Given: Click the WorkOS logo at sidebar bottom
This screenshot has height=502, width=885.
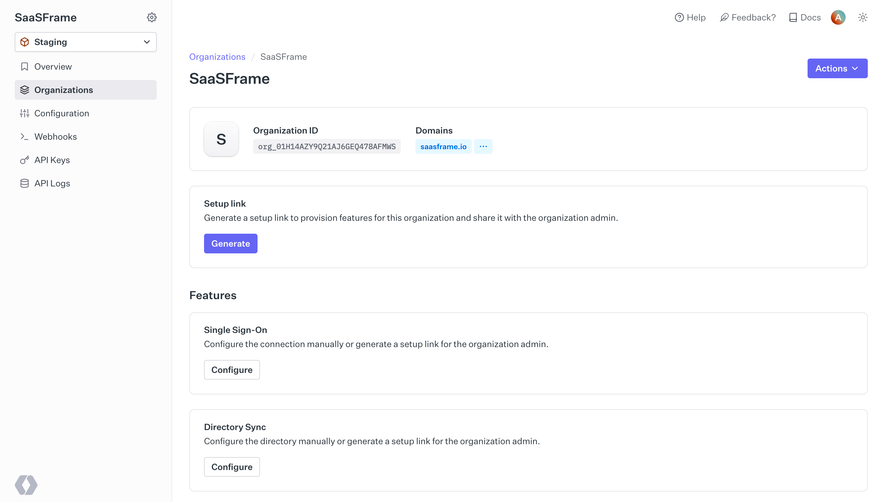Looking at the screenshot, I should tap(26, 485).
